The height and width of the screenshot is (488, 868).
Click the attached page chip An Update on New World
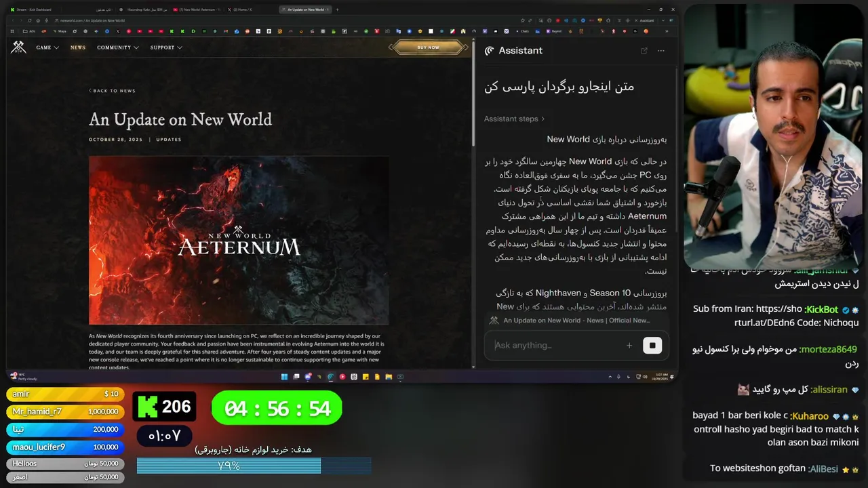[x=570, y=321]
